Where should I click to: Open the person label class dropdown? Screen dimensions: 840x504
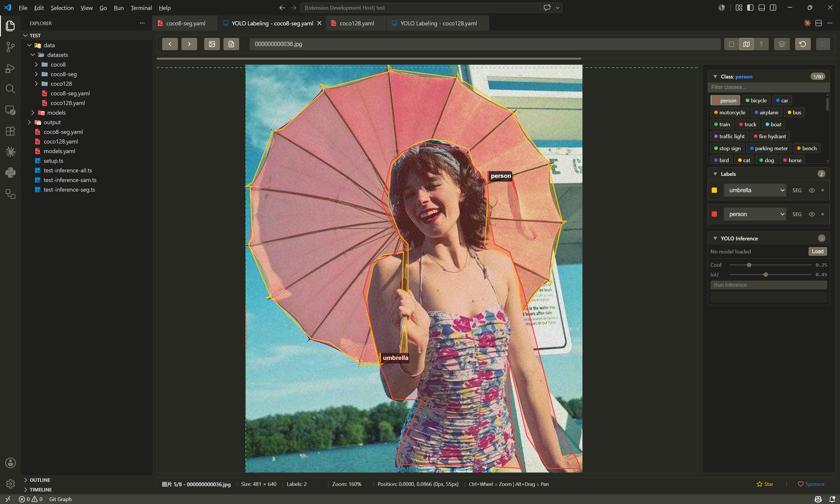755,214
